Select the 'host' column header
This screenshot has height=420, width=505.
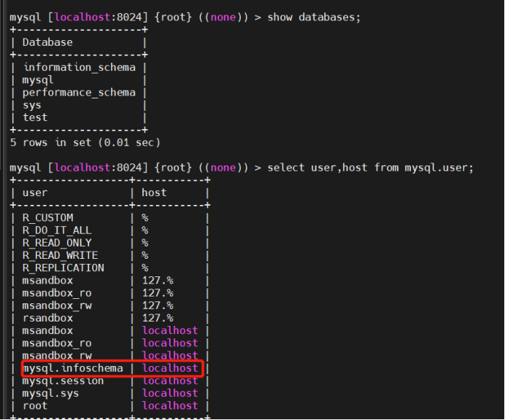pyautogui.click(x=154, y=192)
